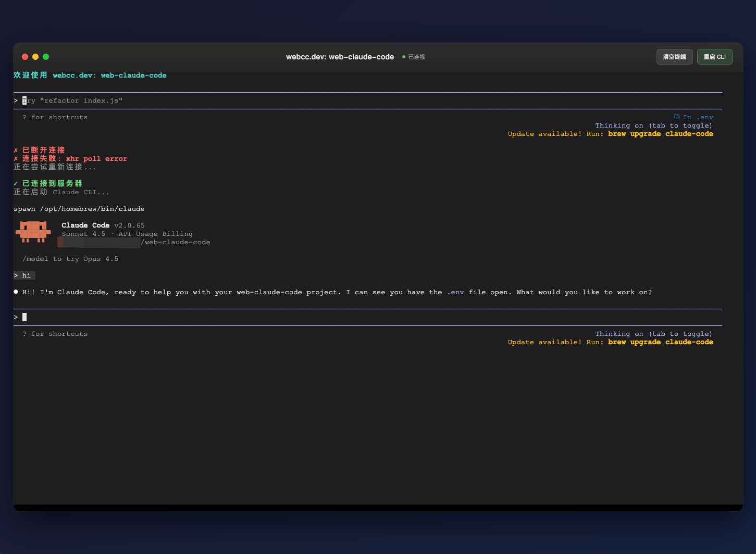This screenshot has height=554, width=756.
Task: Click the file icon beside "In .env"
Action: point(677,117)
